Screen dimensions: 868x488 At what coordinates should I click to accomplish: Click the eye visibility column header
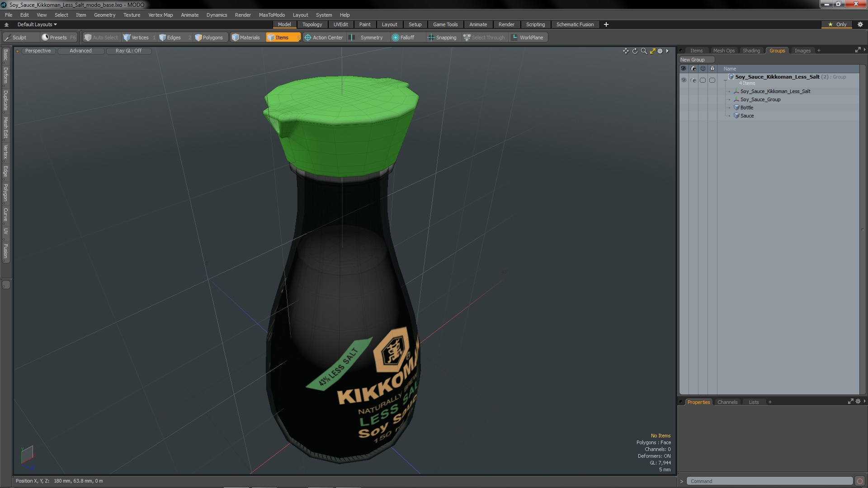click(x=684, y=69)
